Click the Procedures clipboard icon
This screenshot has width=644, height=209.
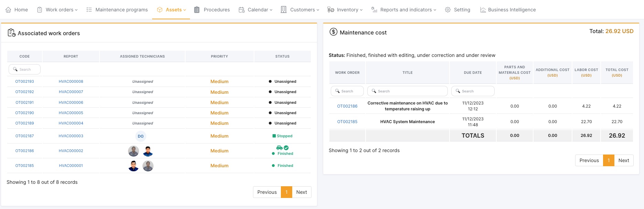(x=197, y=10)
